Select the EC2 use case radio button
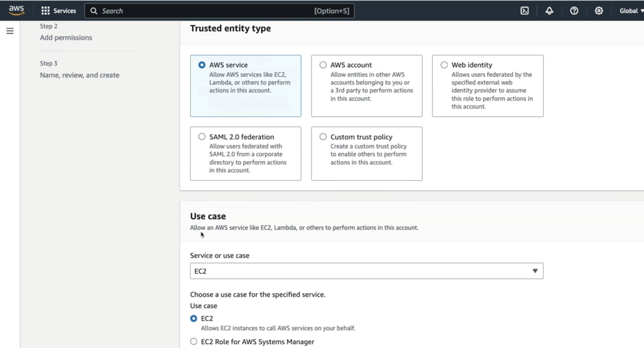 click(194, 318)
